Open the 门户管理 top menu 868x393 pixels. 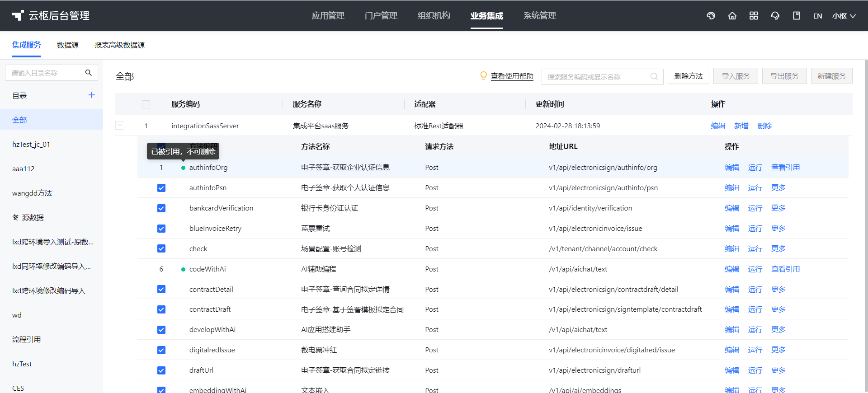[381, 16]
